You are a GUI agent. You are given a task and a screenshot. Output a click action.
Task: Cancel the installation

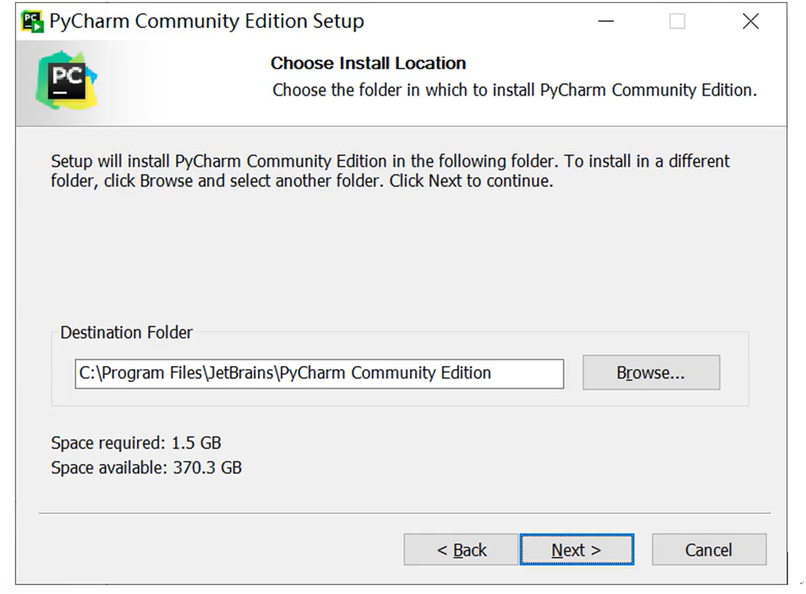point(709,550)
